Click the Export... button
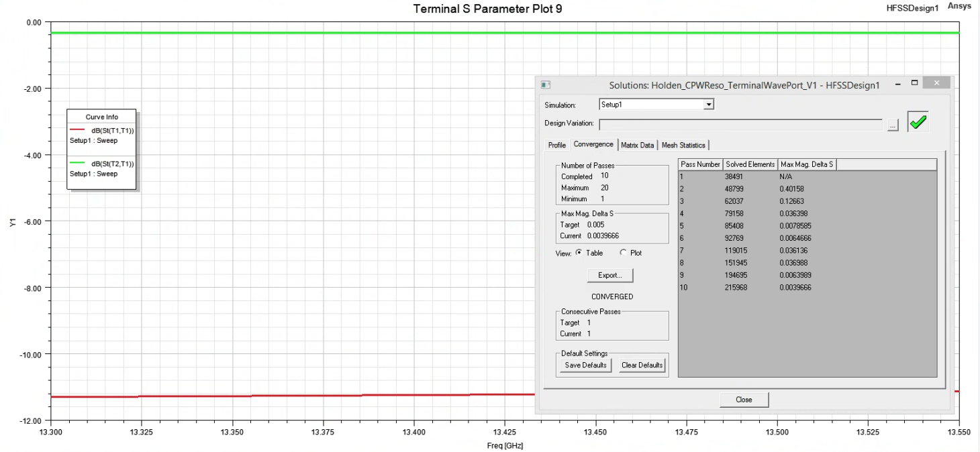 pyautogui.click(x=610, y=276)
